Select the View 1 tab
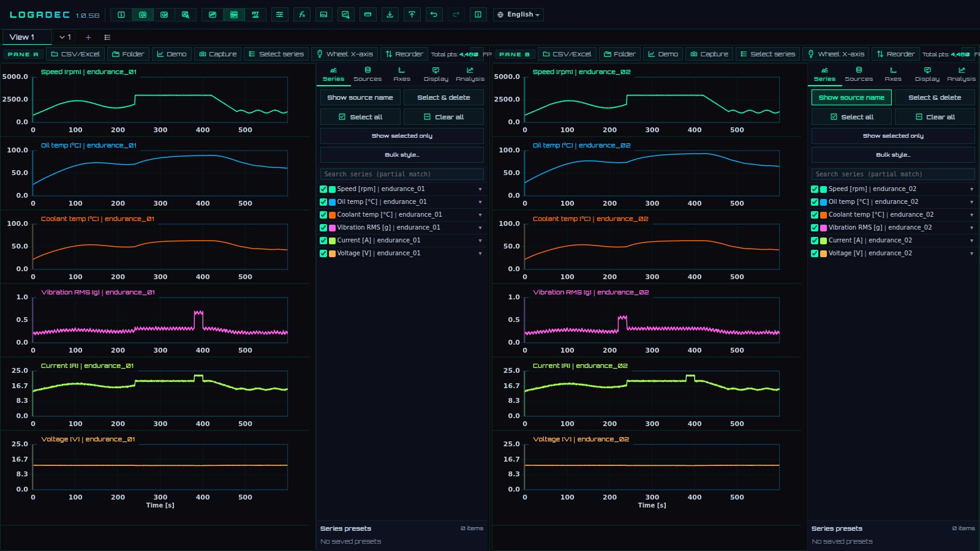This screenshot has width=980, height=551. [x=26, y=37]
